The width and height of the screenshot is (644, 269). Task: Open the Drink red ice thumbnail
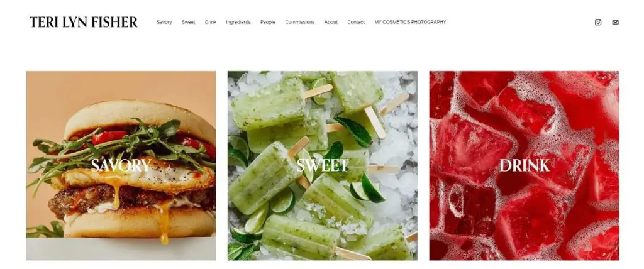point(524,166)
